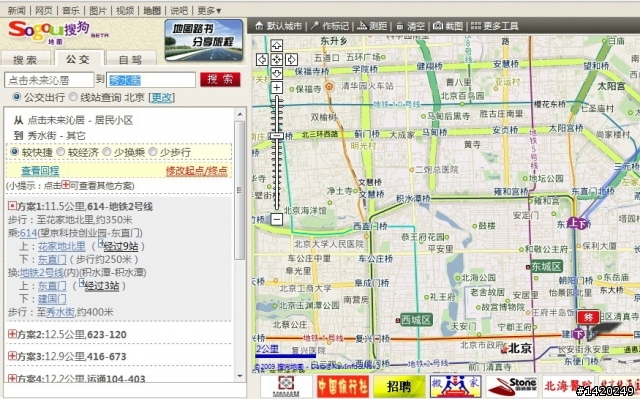This screenshot has height=399, width=640.
Task: Click the purple 上下 transfer marker at 东直门
Action: (578, 223)
